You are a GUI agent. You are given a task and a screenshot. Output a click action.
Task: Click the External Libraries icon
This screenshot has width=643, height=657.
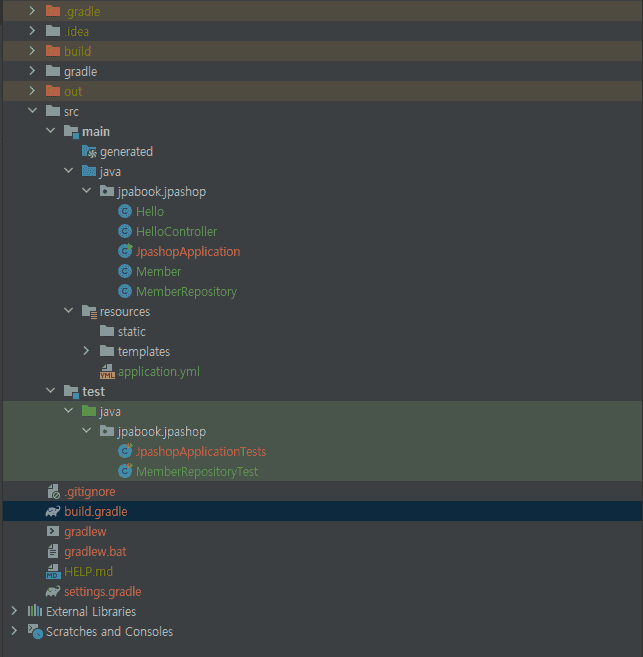point(35,611)
